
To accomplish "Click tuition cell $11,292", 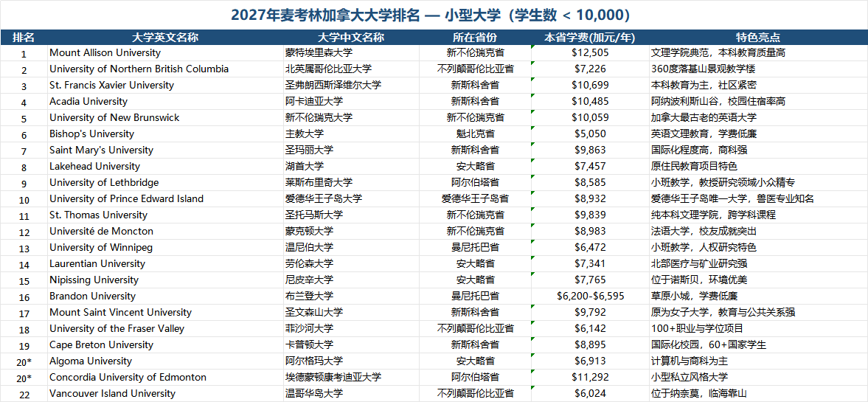I will tap(589, 377).
